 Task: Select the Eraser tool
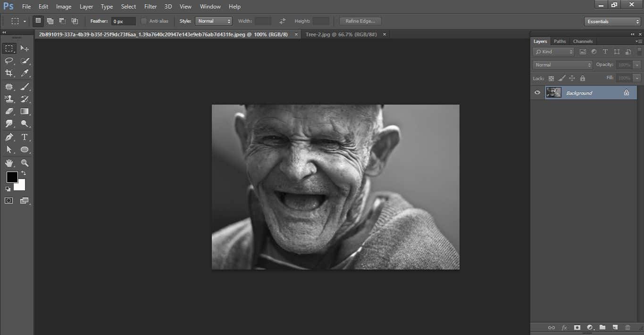[x=9, y=111]
